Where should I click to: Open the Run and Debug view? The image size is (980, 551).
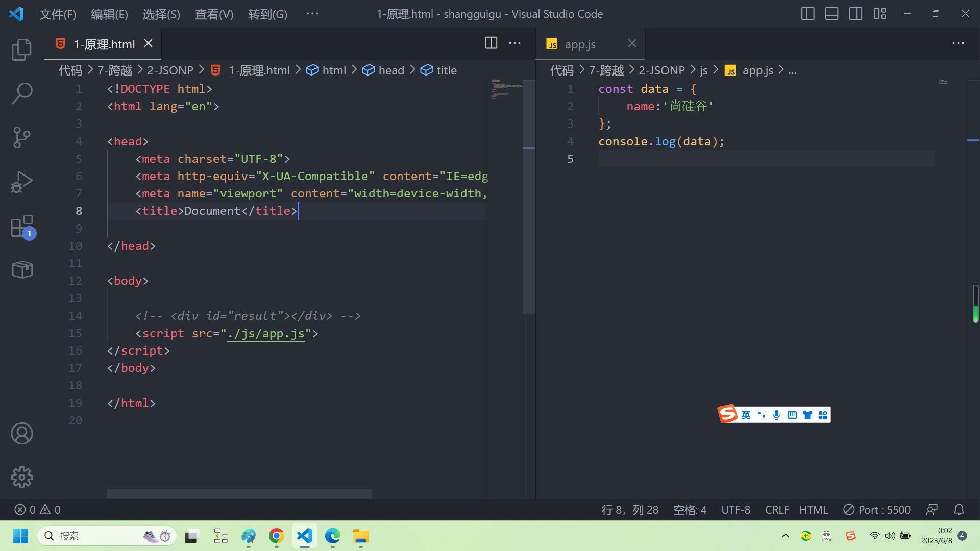[x=21, y=182]
